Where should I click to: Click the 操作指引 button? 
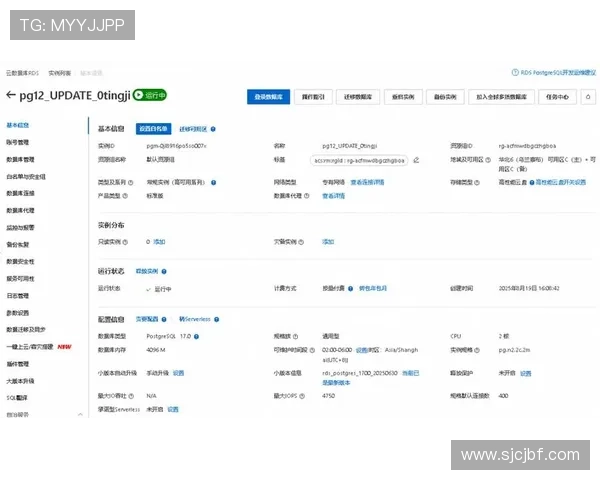pos(313,97)
